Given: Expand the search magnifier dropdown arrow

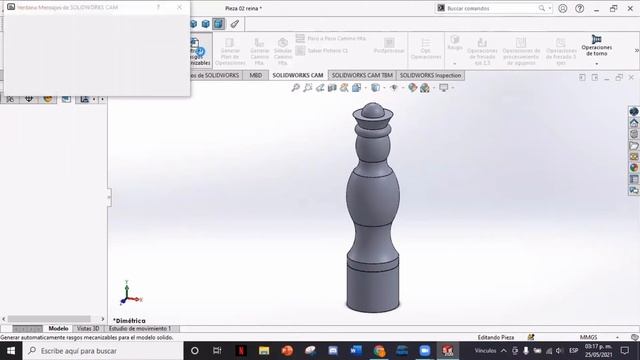Looking at the screenshot, I should point(550,8).
